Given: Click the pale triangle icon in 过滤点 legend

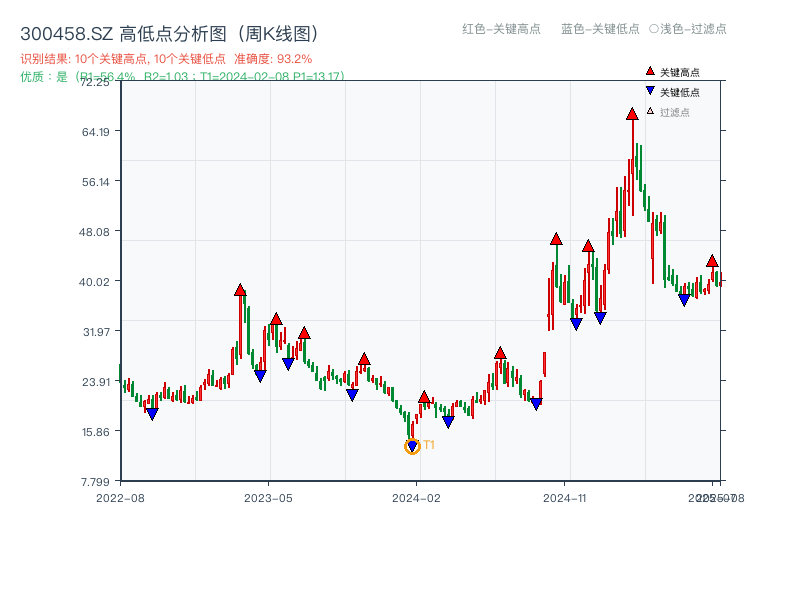Looking at the screenshot, I should 650,111.
